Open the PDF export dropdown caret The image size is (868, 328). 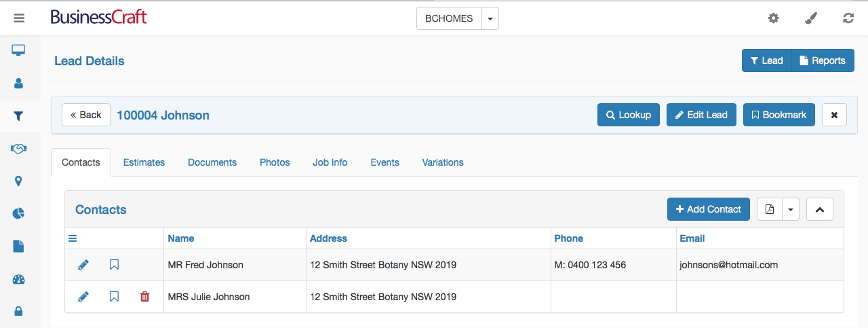(x=791, y=209)
